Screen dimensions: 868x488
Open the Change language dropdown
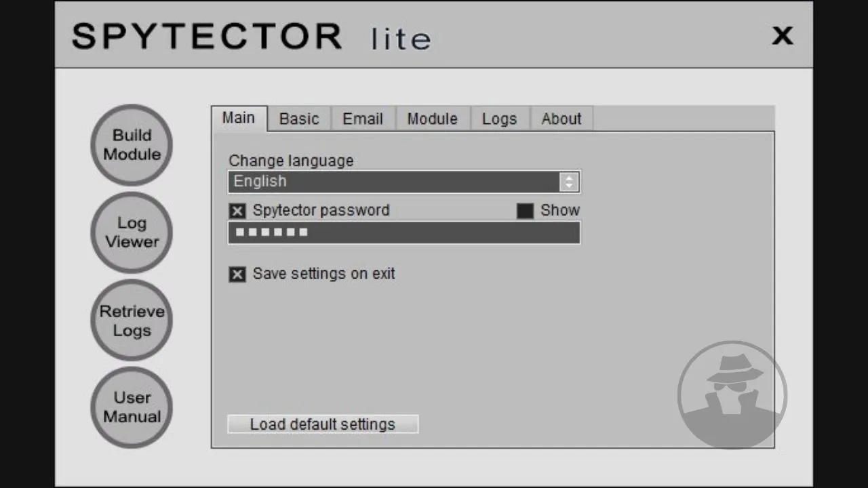pyautogui.click(x=404, y=182)
